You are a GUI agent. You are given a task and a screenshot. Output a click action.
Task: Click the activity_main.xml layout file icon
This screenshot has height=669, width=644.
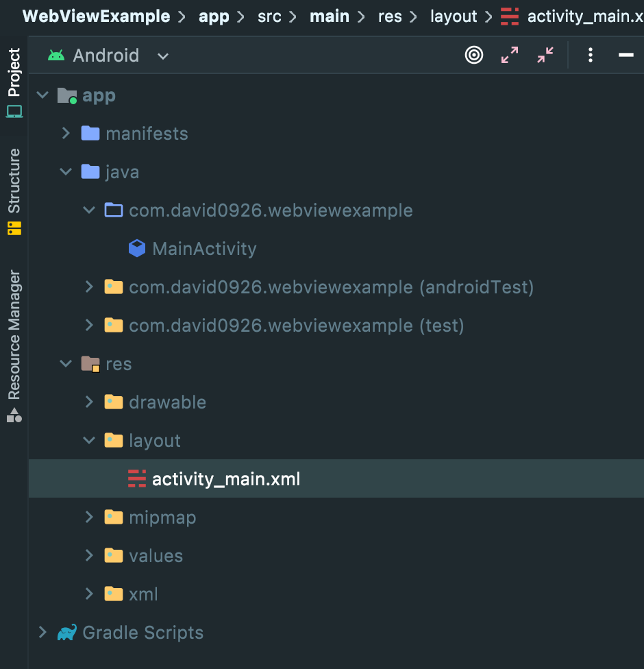[137, 478]
